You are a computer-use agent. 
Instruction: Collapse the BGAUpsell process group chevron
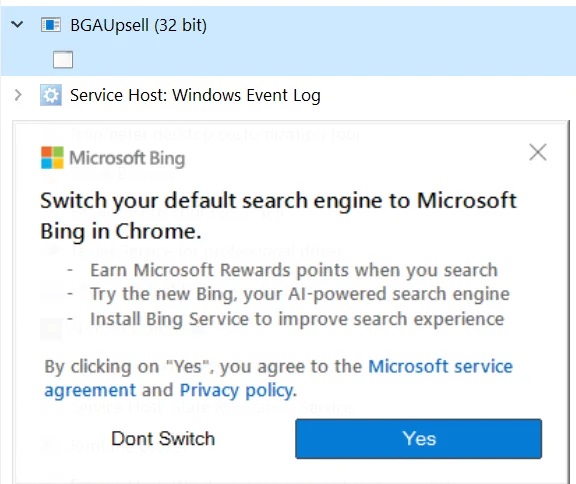[x=17, y=25]
